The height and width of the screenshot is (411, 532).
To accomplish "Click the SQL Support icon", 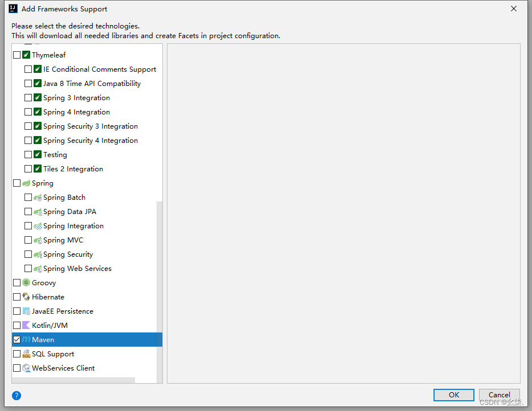I will click(x=26, y=354).
